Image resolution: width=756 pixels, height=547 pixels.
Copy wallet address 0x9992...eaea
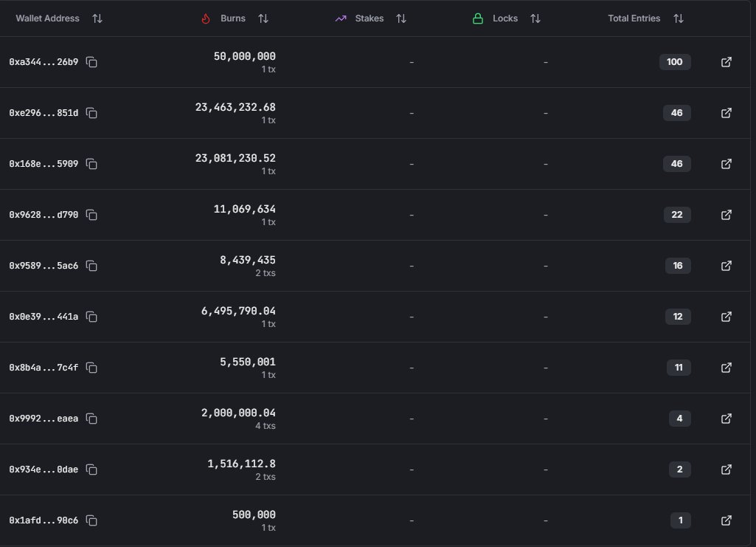pyautogui.click(x=91, y=419)
